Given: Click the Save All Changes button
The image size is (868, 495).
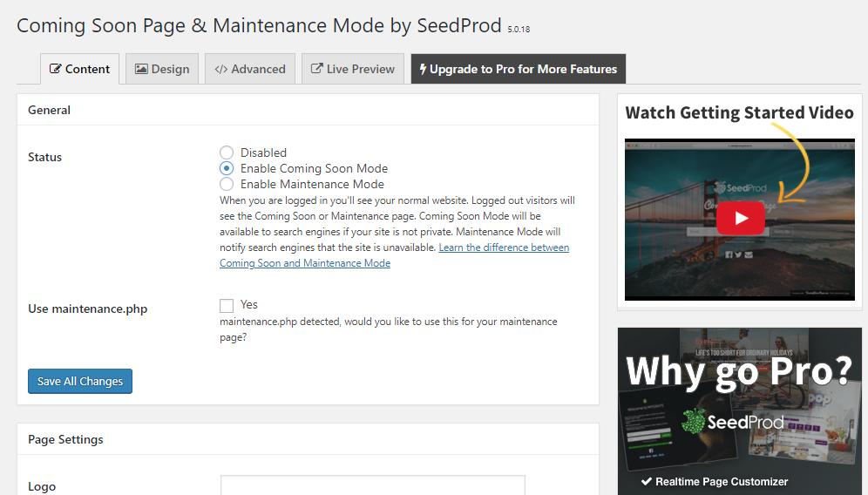Looking at the screenshot, I should tap(80, 381).
